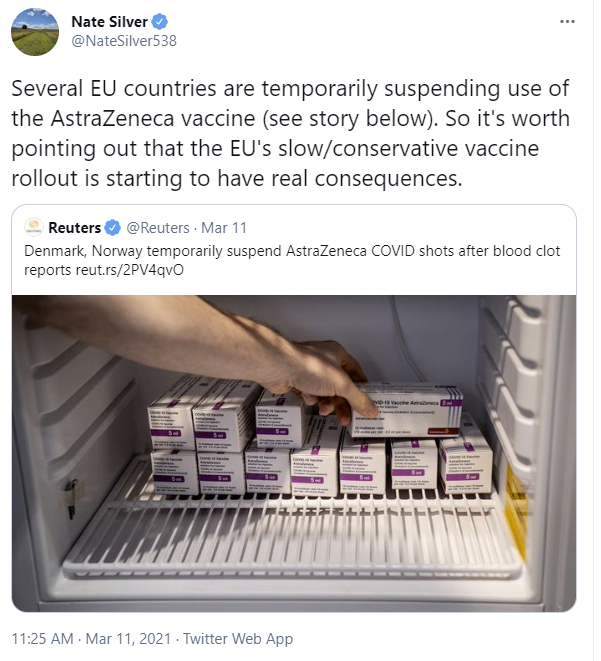Open the @Reuters handle in quoted tweet
The height and width of the screenshot is (661, 601).
pos(158,228)
